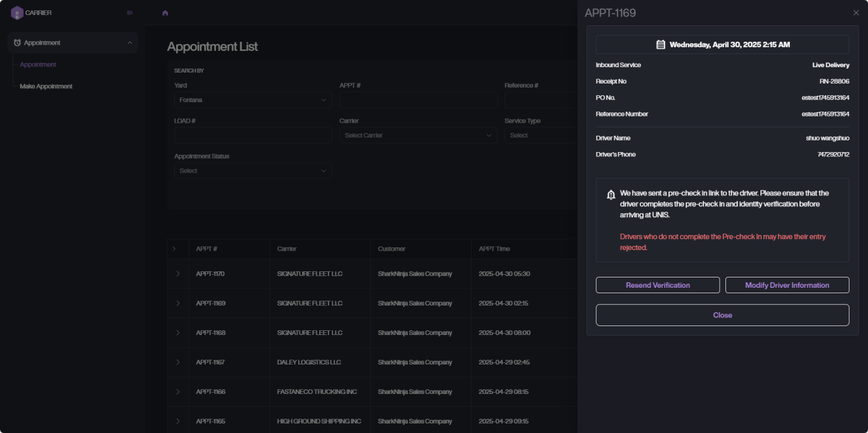Collapse the Appointment sidebar menu chevron
Screen dimensions: 868x433
(x=130, y=42)
